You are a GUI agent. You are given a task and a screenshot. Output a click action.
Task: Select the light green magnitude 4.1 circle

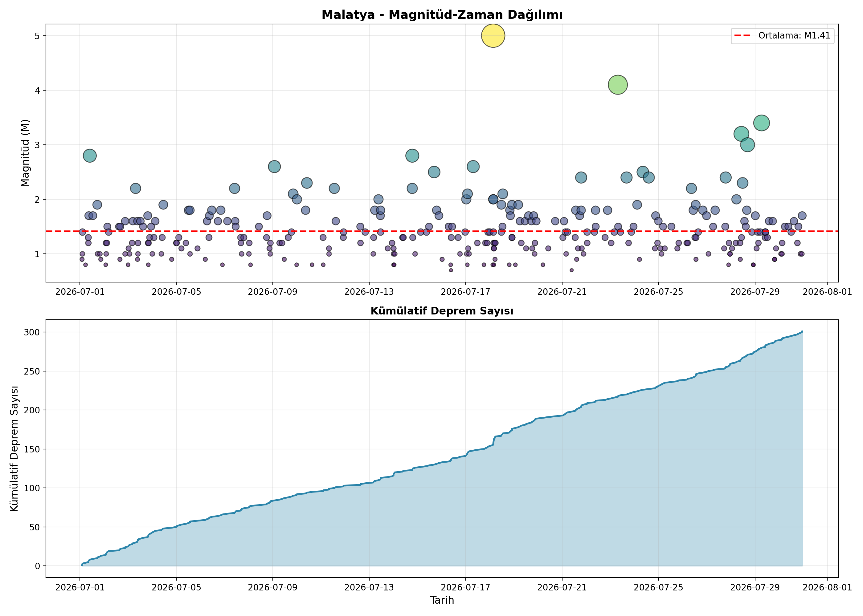[617, 85]
